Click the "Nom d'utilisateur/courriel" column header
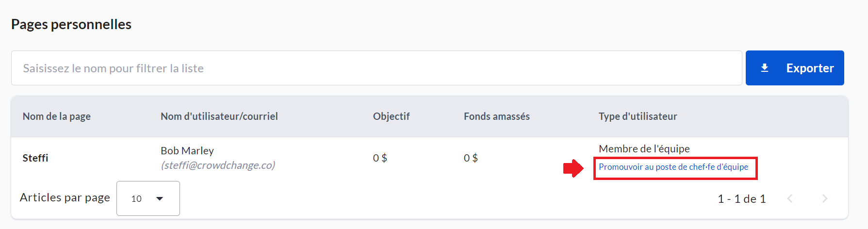Viewport: 868px width, 229px height. pyautogui.click(x=219, y=116)
